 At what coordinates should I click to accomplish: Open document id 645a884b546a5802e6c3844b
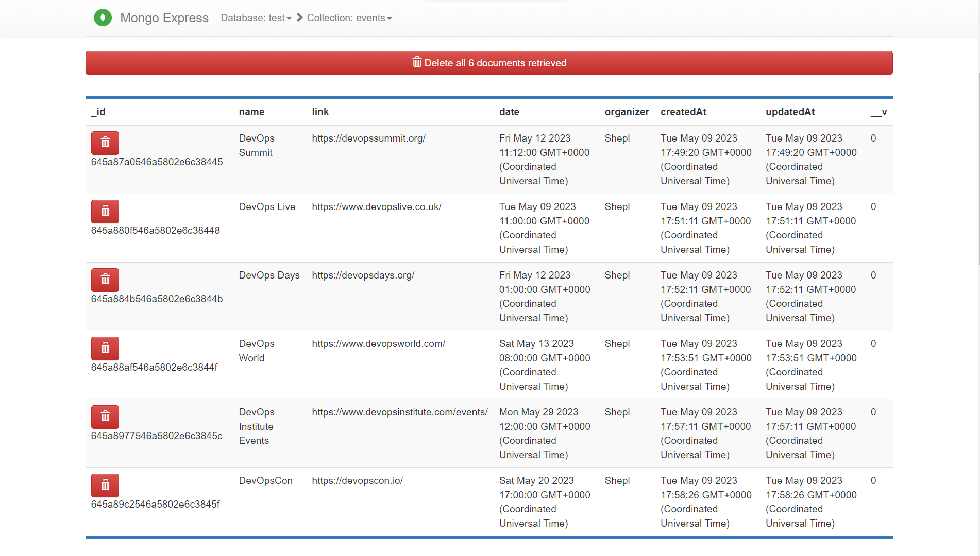[157, 299]
